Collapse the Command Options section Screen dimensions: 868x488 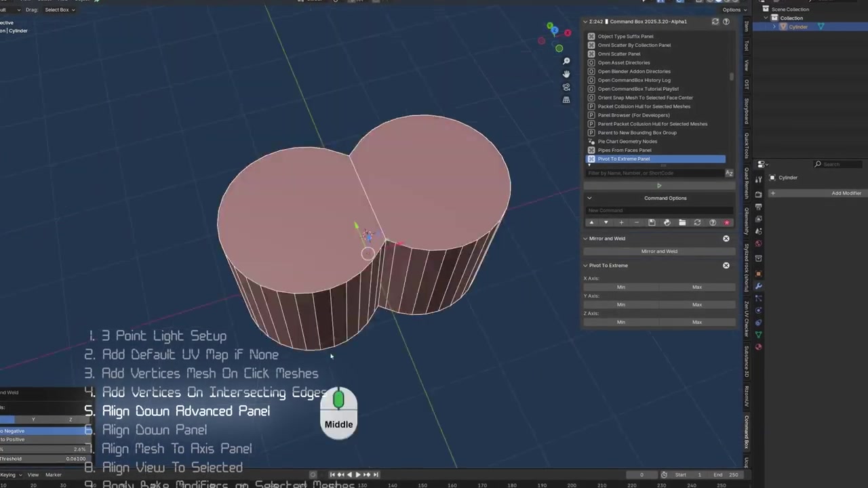(589, 198)
